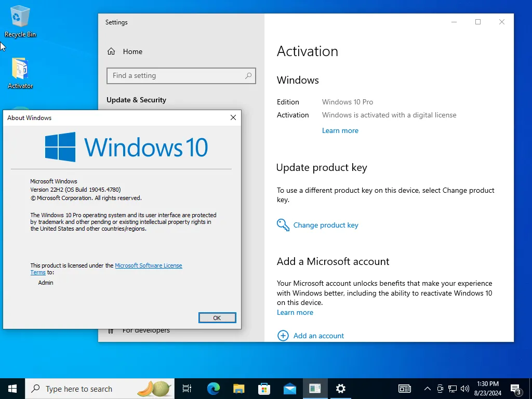Open Microsoft Store from the taskbar

[264, 389]
